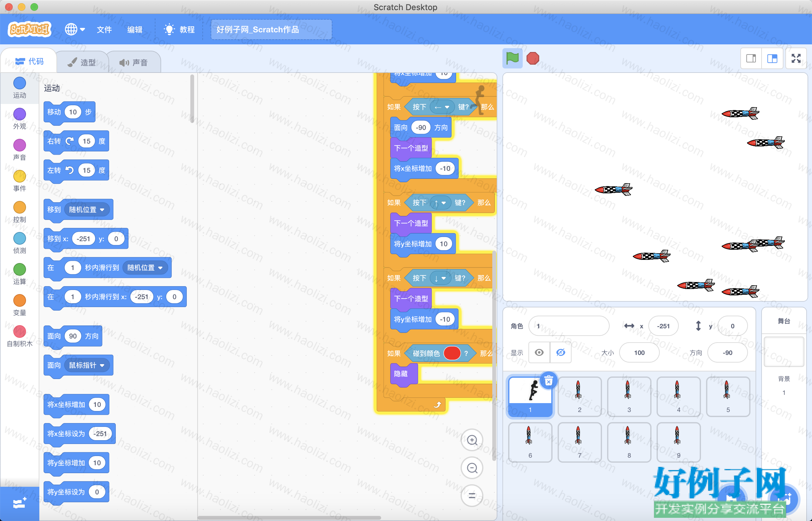The image size is (812, 521).
Task: Select the 事件 block category
Action: [20, 181]
